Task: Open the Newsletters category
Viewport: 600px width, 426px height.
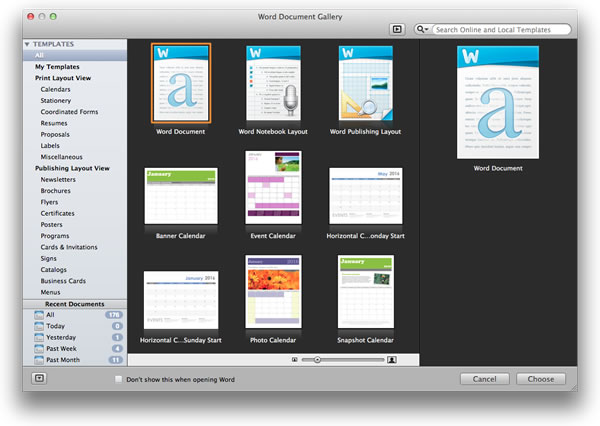Action: coord(58,180)
